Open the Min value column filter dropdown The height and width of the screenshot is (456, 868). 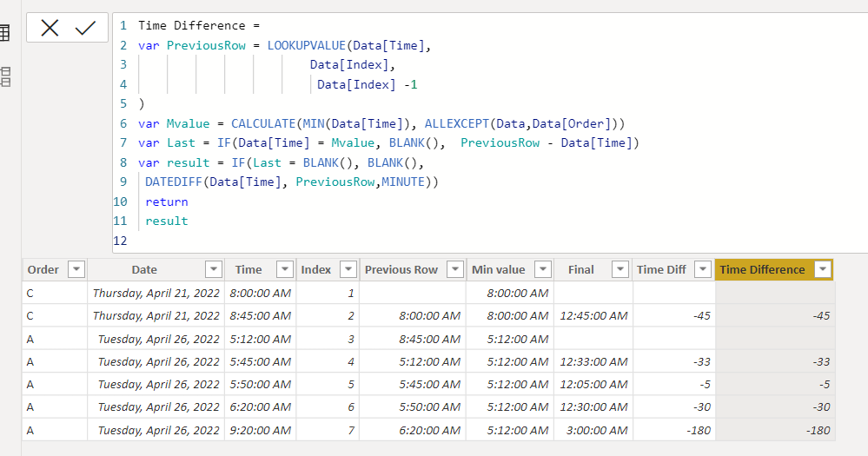[542, 269]
